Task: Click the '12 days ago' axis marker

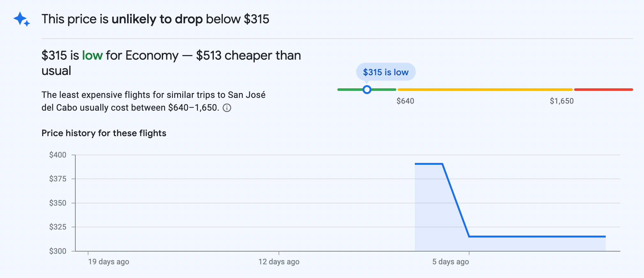Action: (279, 262)
